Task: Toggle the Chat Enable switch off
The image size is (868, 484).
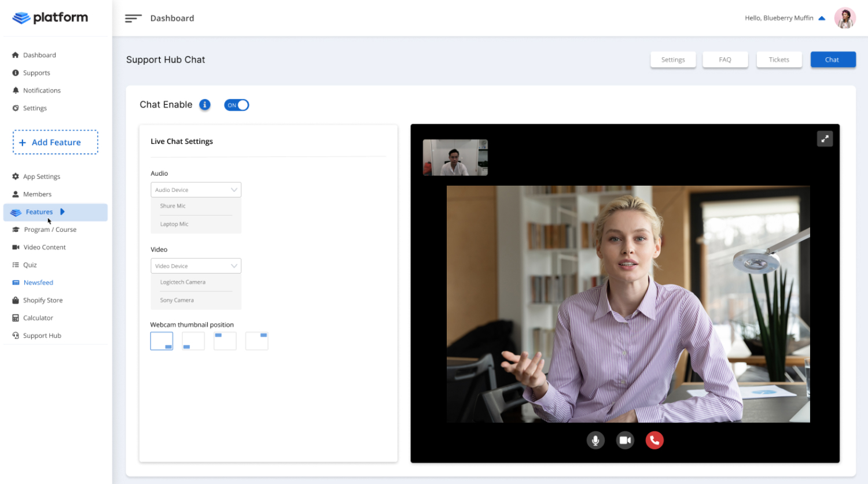Action: pyautogui.click(x=237, y=105)
